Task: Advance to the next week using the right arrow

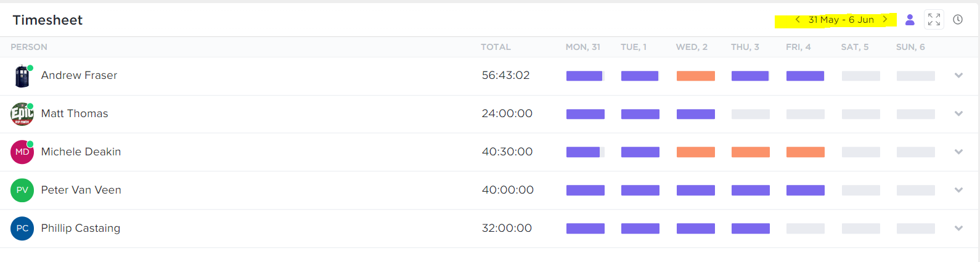Action: coord(885,20)
